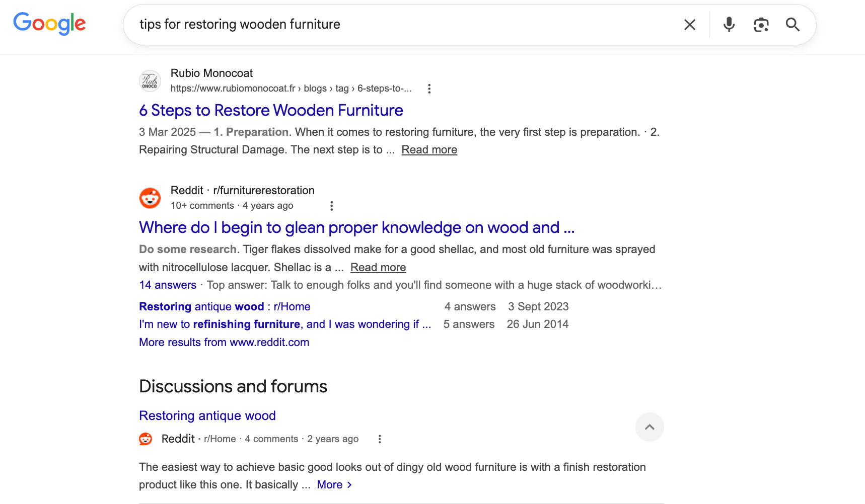Clear the search query with the X icon
865x504 pixels.
click(689, 24)
